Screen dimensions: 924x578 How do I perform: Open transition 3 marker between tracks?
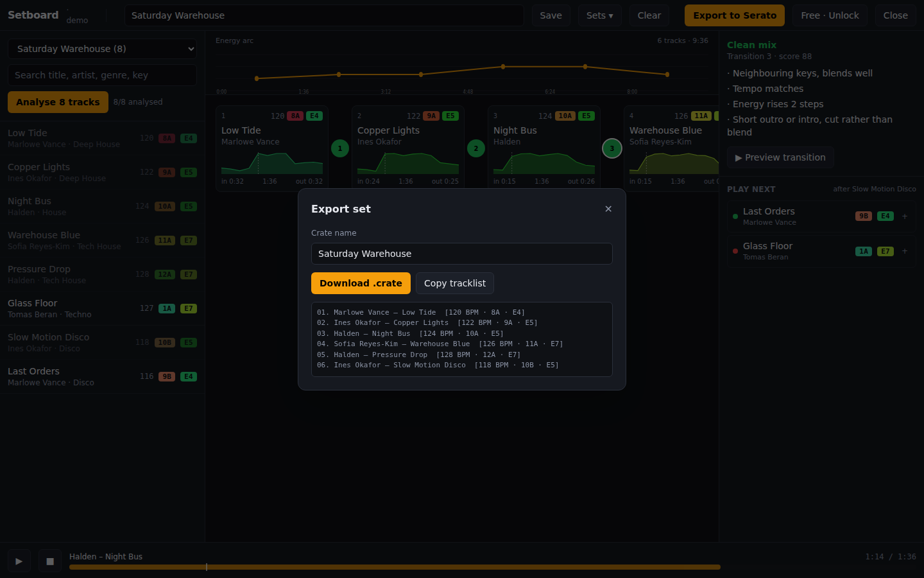tap(612, 148)
